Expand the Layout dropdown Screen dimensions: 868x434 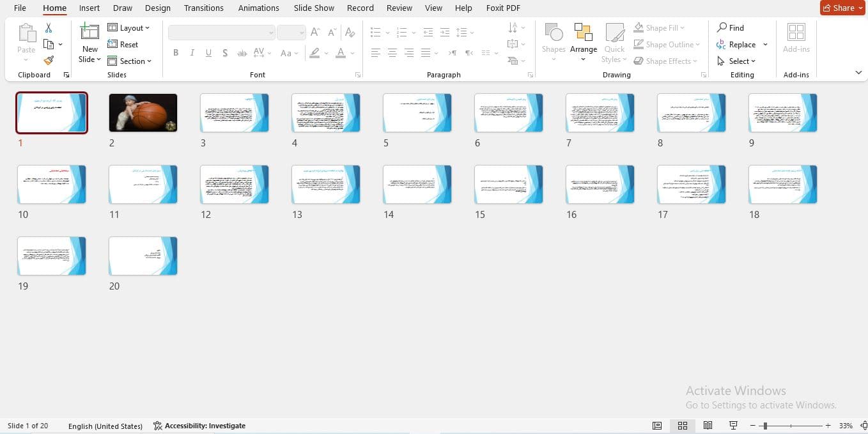click(x=128, y=28)
